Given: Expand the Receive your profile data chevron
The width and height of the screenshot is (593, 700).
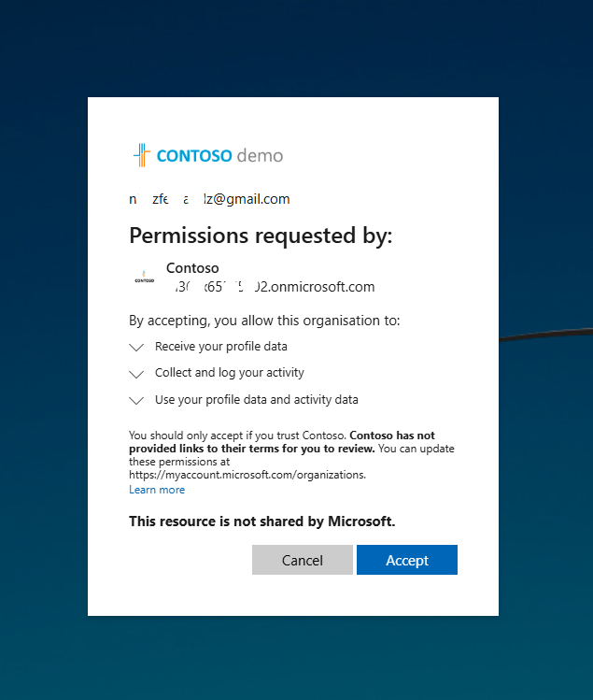Looking at the screenshot, I should point(136,348).
